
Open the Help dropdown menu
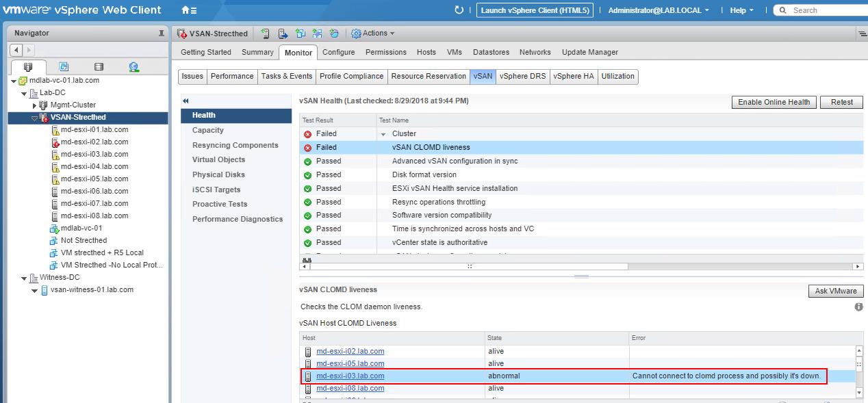741,10
